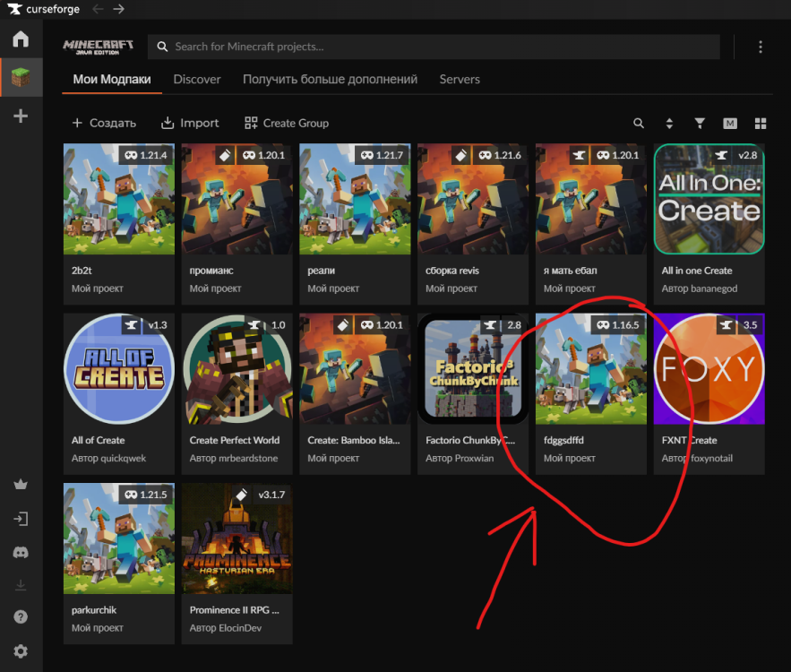
Task: Click the Создать button
Action: pos(104,123)
